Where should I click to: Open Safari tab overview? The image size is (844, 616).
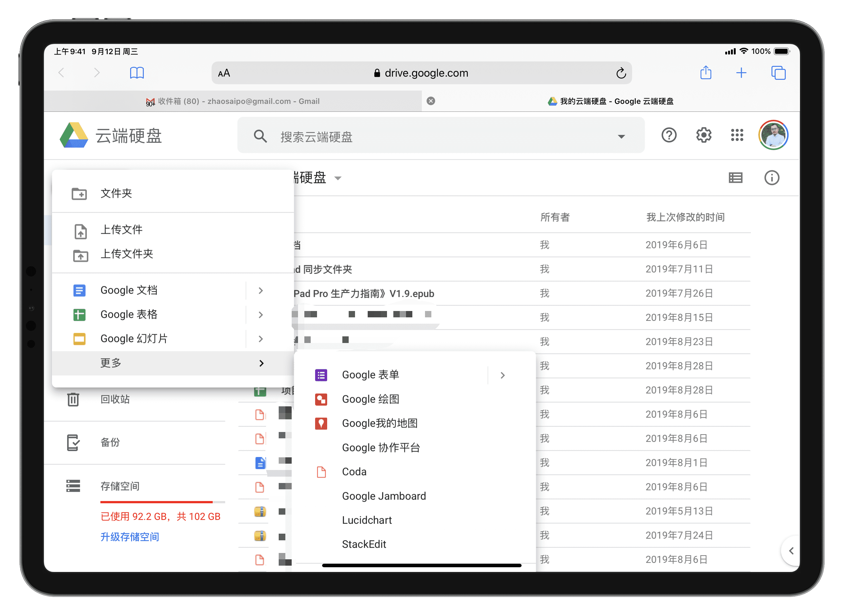point(778,73)
